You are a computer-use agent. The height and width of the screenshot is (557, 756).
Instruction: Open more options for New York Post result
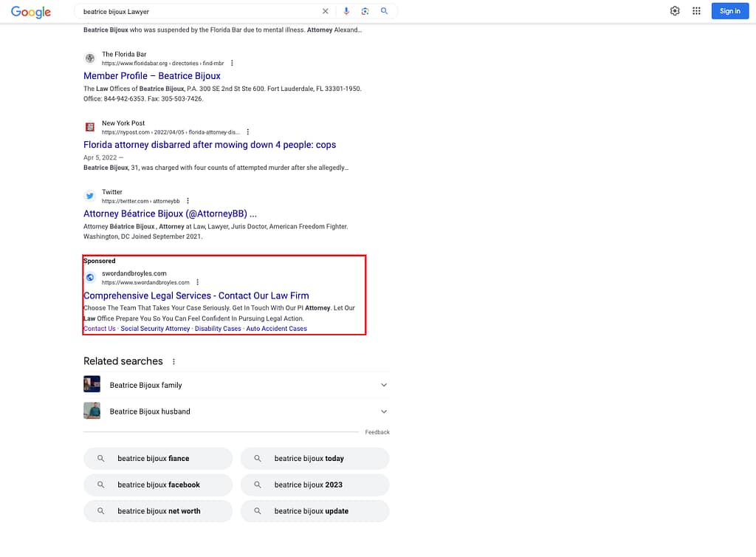point(248,132)
